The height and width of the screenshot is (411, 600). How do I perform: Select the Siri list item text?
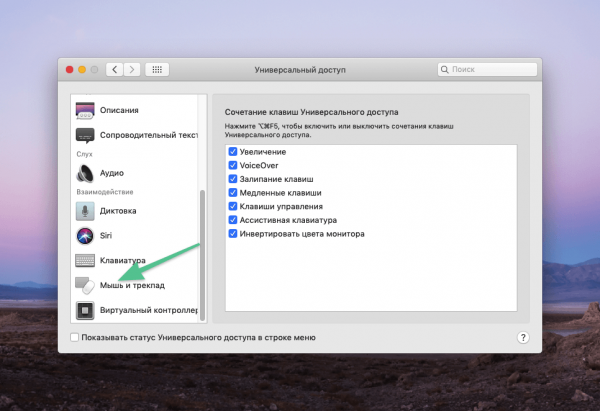[106, 236]
